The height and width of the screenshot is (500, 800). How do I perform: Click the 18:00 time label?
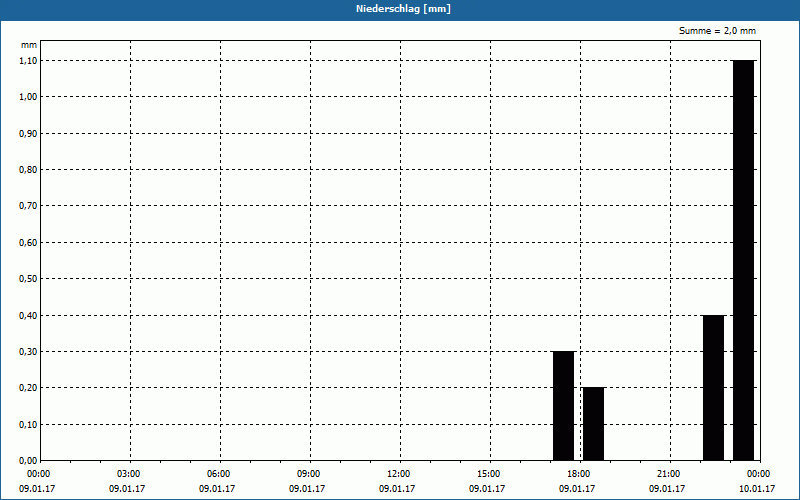(x=580, y=474)
